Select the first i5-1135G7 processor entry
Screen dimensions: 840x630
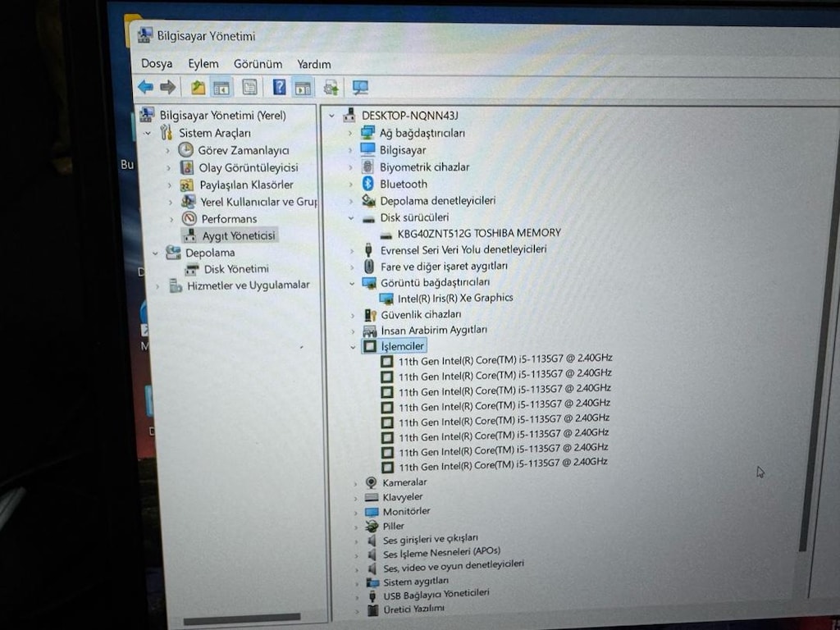505,359
